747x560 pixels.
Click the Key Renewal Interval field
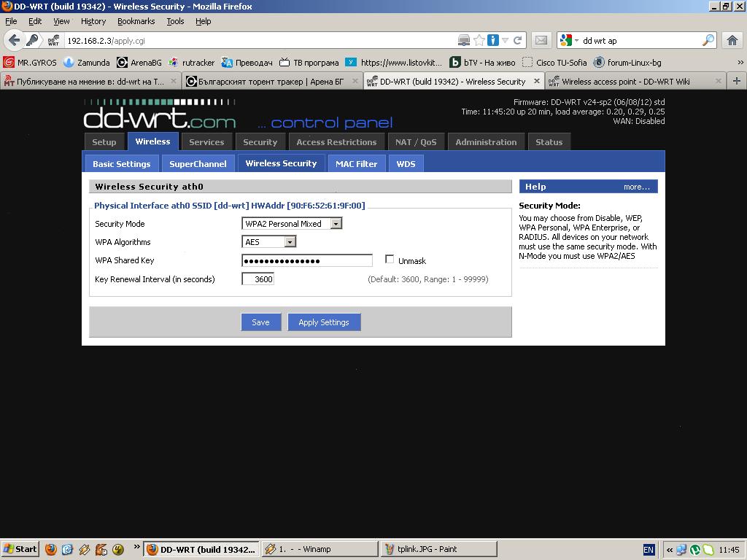(258, 279)
